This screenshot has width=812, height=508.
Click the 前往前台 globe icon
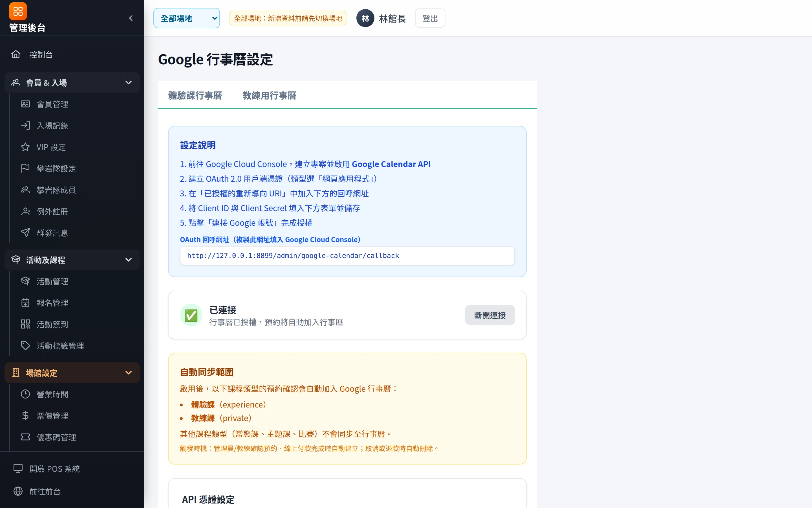(18, 491)
